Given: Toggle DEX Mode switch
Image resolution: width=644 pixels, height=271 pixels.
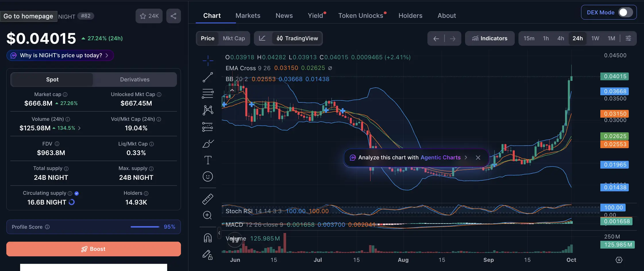Looking at the screenshot, I should click(x=625, y=12).
